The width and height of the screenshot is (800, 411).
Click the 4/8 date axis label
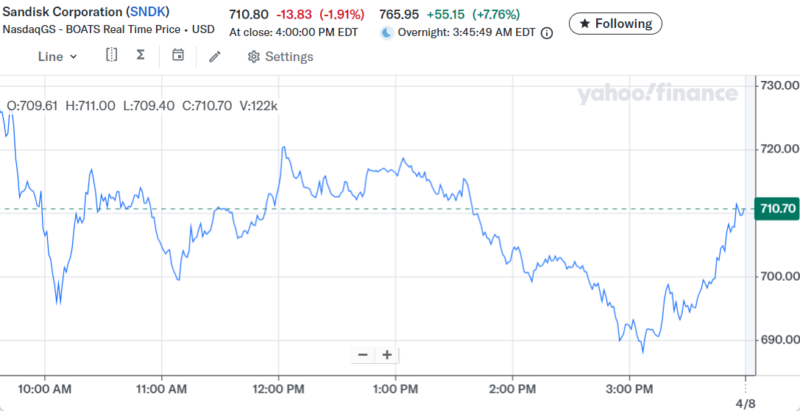745,402
